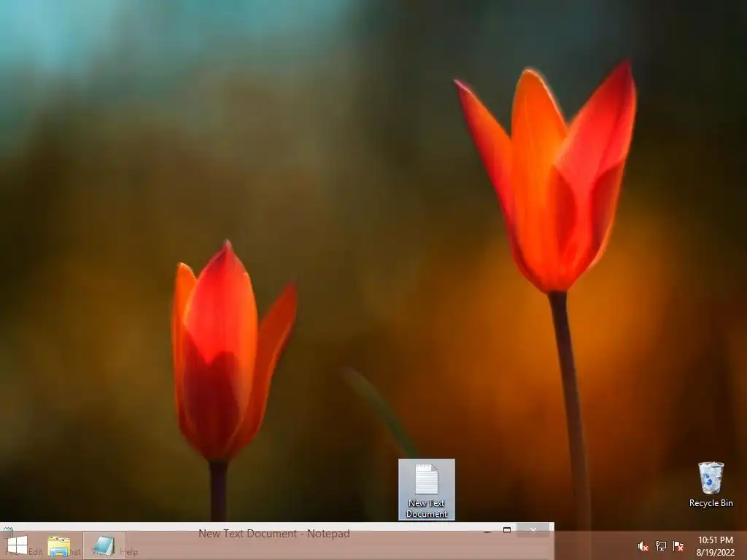The image size is (747, 560).
Task: Open the clock showing 10:51 PM
Action: [716, 546]
